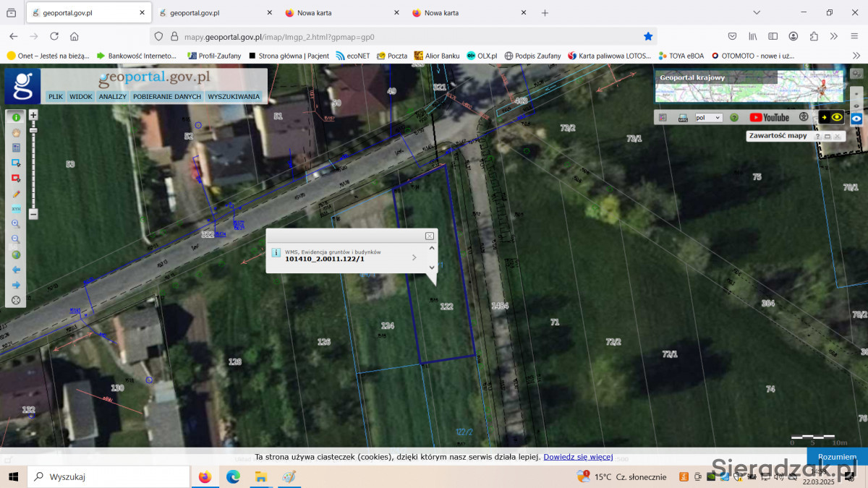The width and height of the screenshot is (868, 488).
Task: Go to previous map view arrow
Action: point(16,270)
